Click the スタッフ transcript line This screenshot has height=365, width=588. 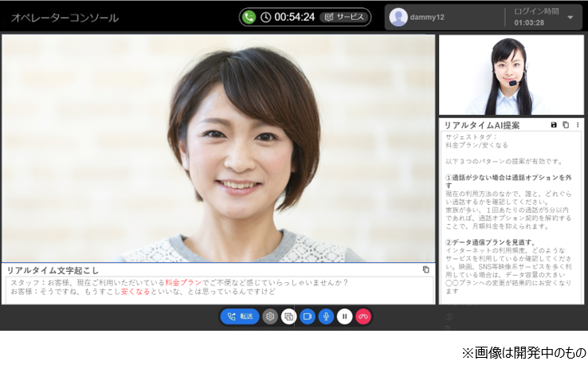coord(179,283)
